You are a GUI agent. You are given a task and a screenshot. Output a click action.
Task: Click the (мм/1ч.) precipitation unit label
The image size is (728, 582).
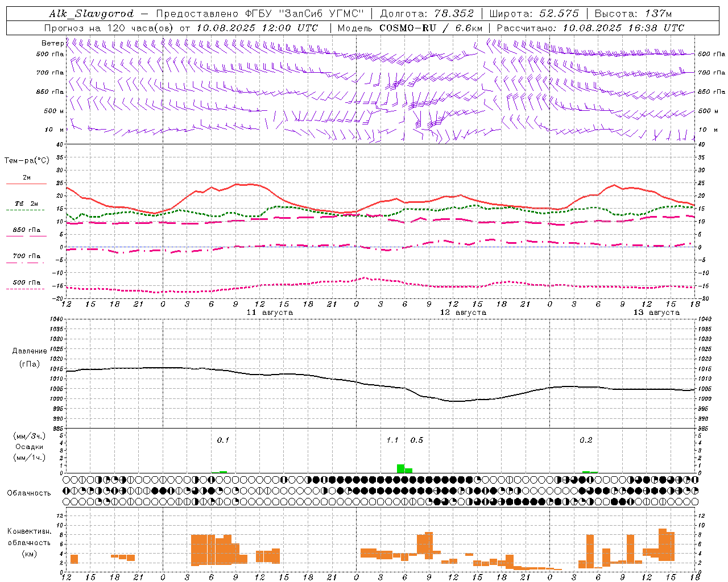[x=30, y=458]
